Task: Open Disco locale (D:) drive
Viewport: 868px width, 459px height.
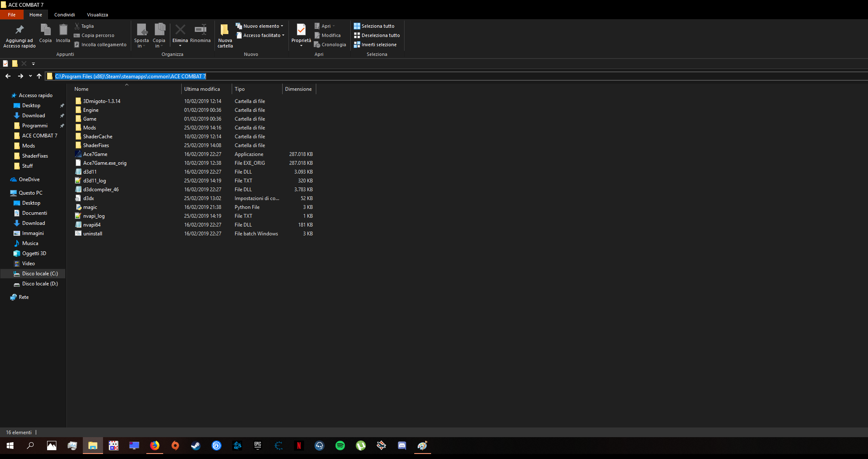Action: tap(40, 284)
